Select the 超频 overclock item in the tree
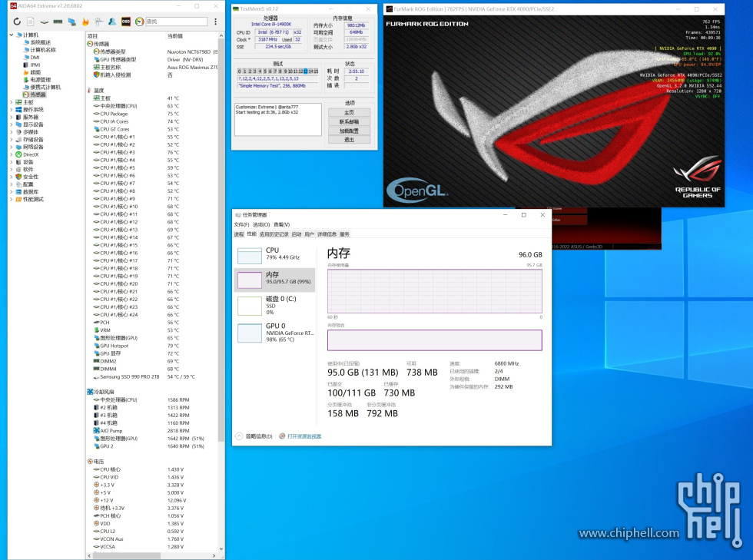This screenshot has width=753, height=560. (x=35, y=72)
